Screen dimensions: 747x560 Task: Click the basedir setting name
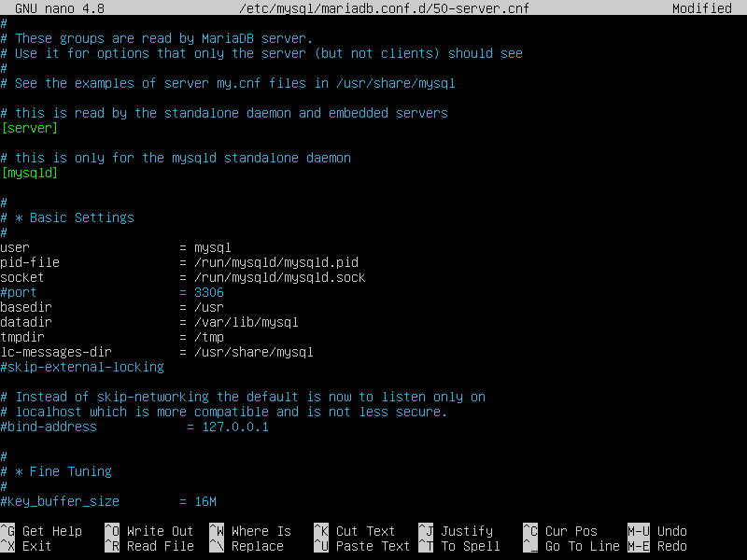click(26, 307)
